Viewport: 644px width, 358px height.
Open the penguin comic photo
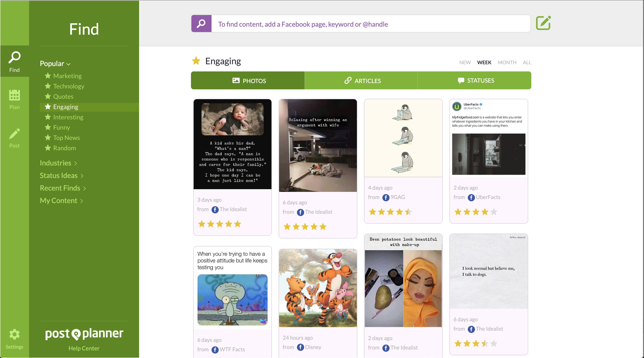[403, 138]
